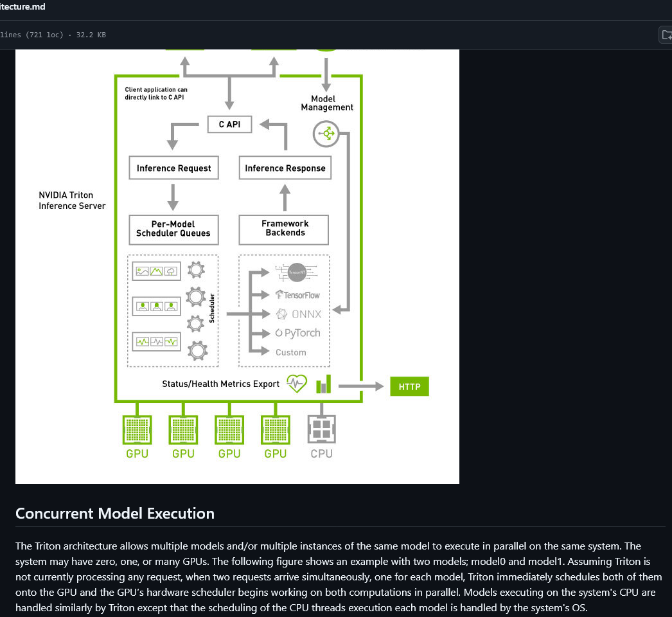Click the 'itecture.md' file name
The image size is (672, 617).
coord(22,6)
